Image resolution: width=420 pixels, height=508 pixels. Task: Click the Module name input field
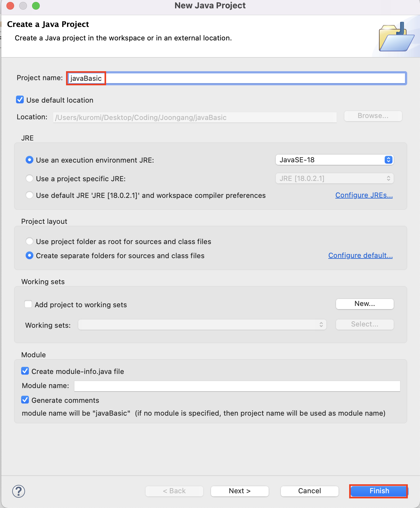click(237, 386)
